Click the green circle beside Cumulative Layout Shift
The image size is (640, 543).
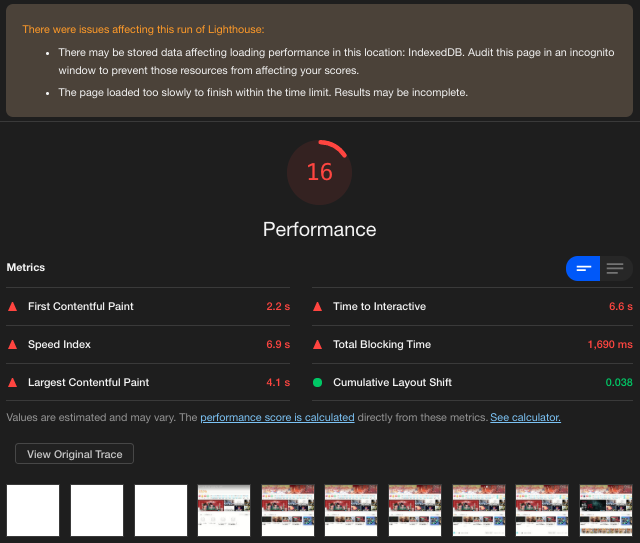tap(318, 383)
